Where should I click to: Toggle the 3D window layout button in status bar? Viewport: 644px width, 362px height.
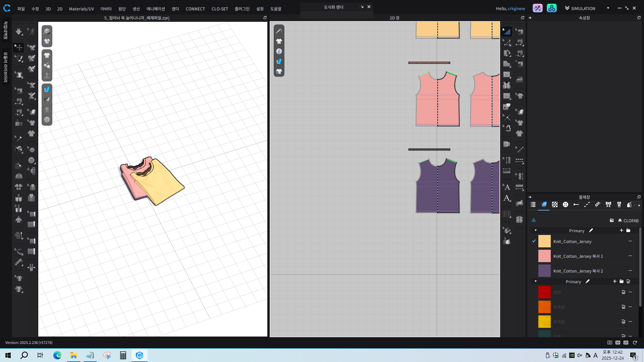(618, 343)
